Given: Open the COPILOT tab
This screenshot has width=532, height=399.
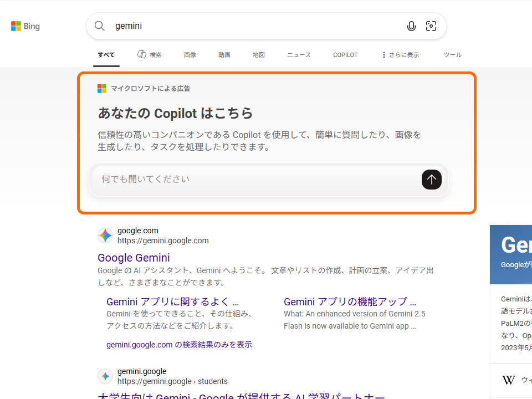Looking at the screenshot, I should point(345,54).
